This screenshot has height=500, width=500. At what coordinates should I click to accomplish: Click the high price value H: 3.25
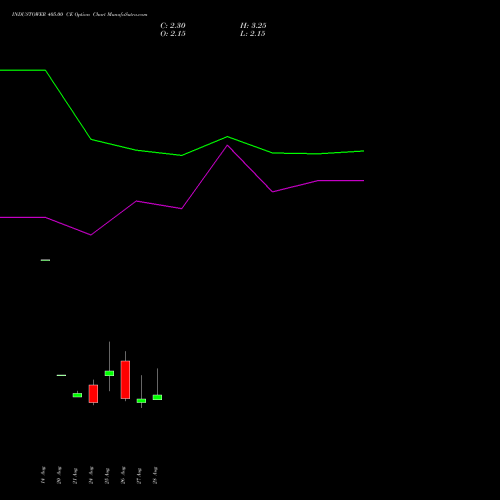pyautogui.click(x=253, y=26)
